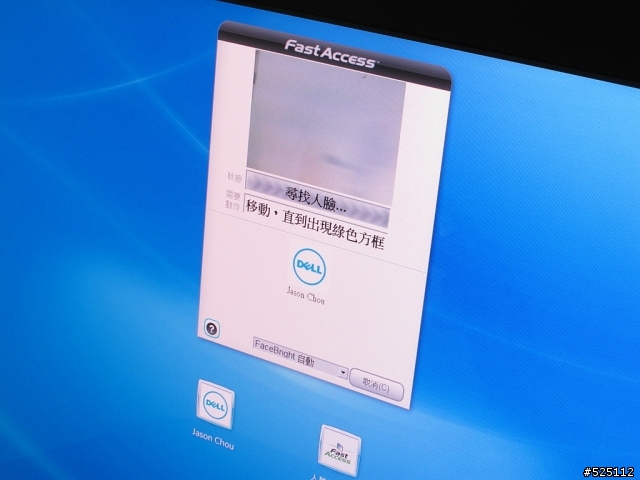
Task: Select the FastAccess login tile icon
Action: (x=339, y=450)
